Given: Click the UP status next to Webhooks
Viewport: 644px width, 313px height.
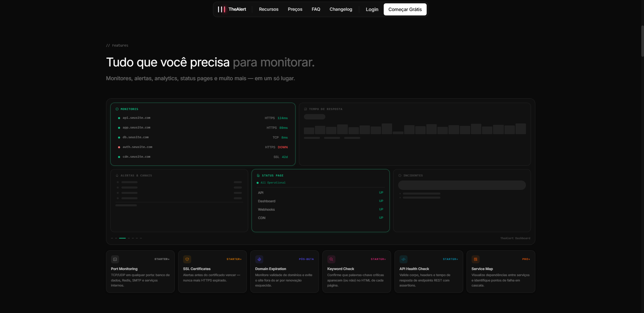Looking at the screenshot, I should point(381,209).
